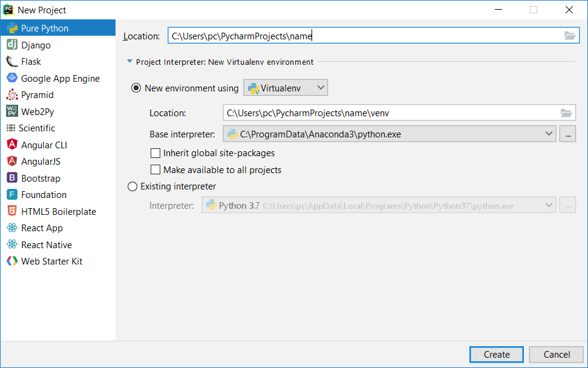
Task: Open Base interpreter dropdown list
Action: (390, 134)
